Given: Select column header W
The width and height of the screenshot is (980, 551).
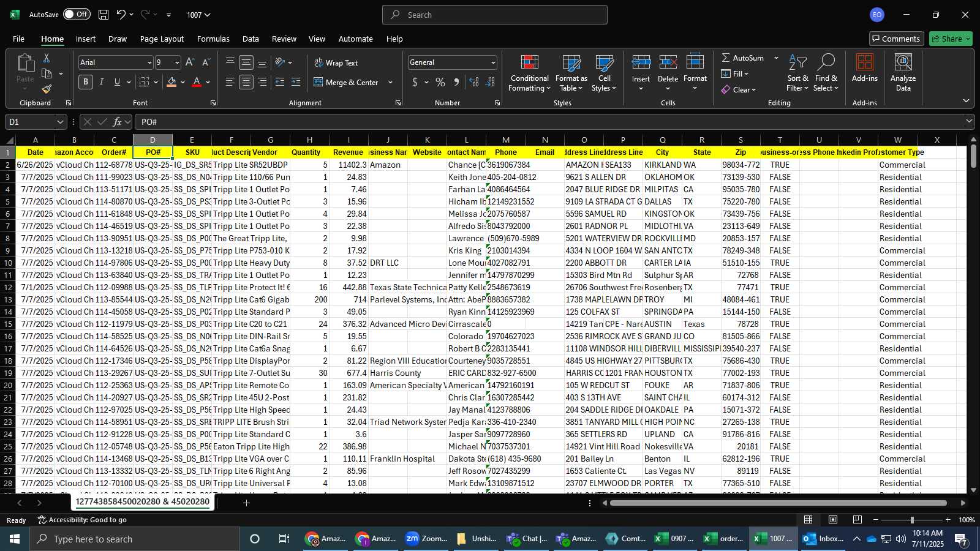Looking at the screenshot, I should pyautogui.click(x=897, y=140).
